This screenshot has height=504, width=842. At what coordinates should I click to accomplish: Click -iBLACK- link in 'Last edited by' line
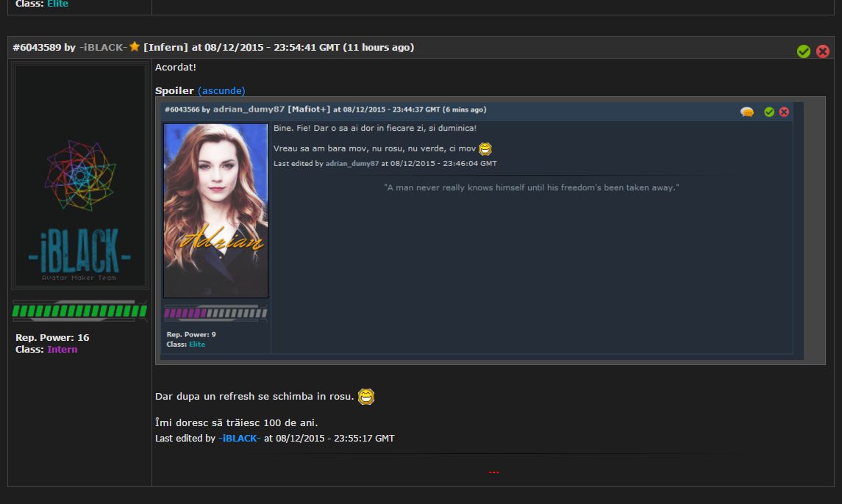click(x=240, y=439)
